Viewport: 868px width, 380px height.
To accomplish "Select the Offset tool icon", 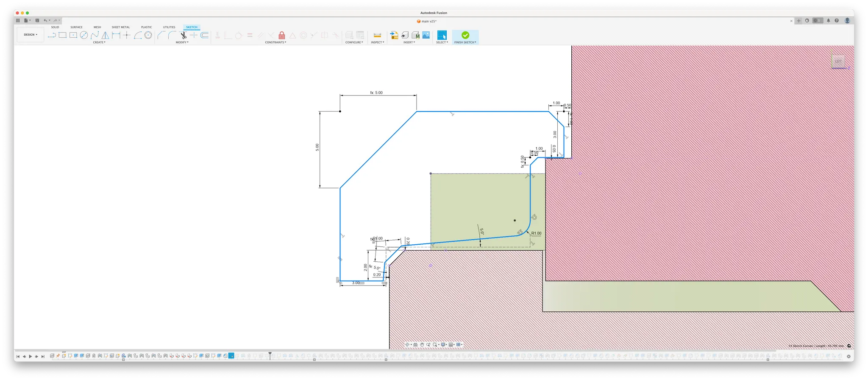I will 204,35.
